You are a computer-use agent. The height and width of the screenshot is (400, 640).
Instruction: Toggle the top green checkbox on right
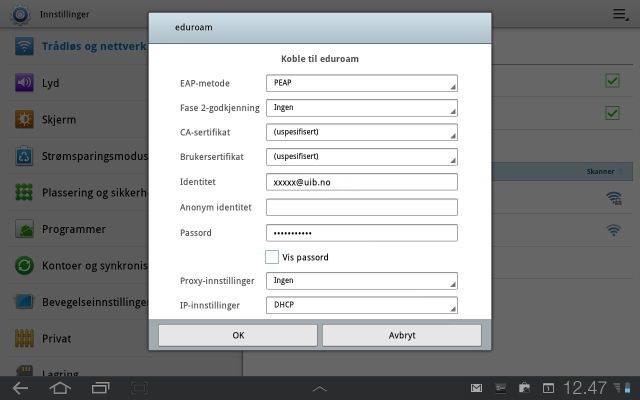[612, 81]
